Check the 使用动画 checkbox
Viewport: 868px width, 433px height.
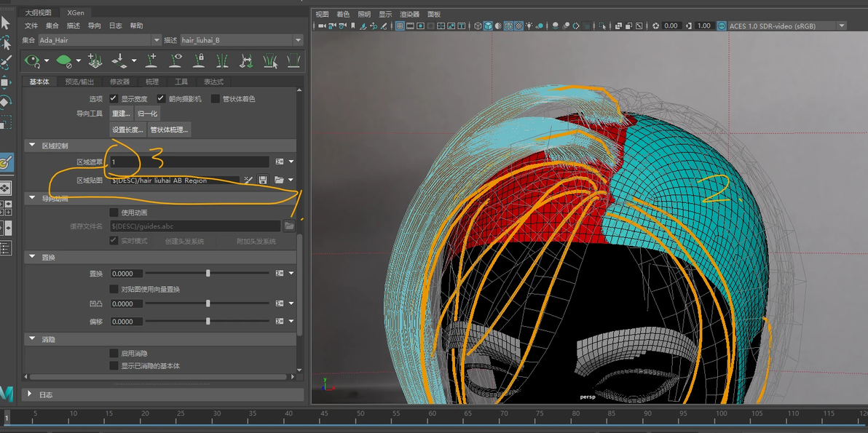pyautogui.click(x=114, y=212)
